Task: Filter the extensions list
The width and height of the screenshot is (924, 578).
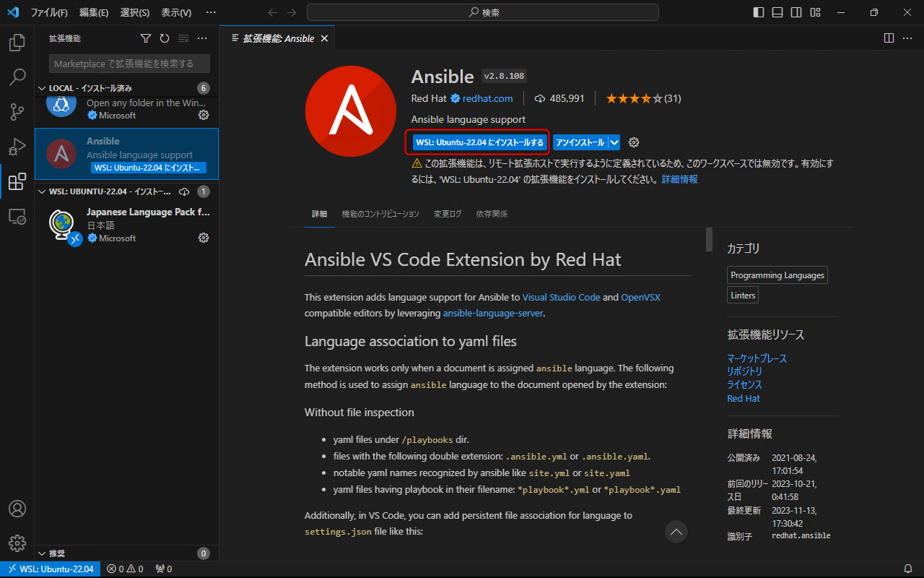Action: pyautogui.click(x=145, y=38)
